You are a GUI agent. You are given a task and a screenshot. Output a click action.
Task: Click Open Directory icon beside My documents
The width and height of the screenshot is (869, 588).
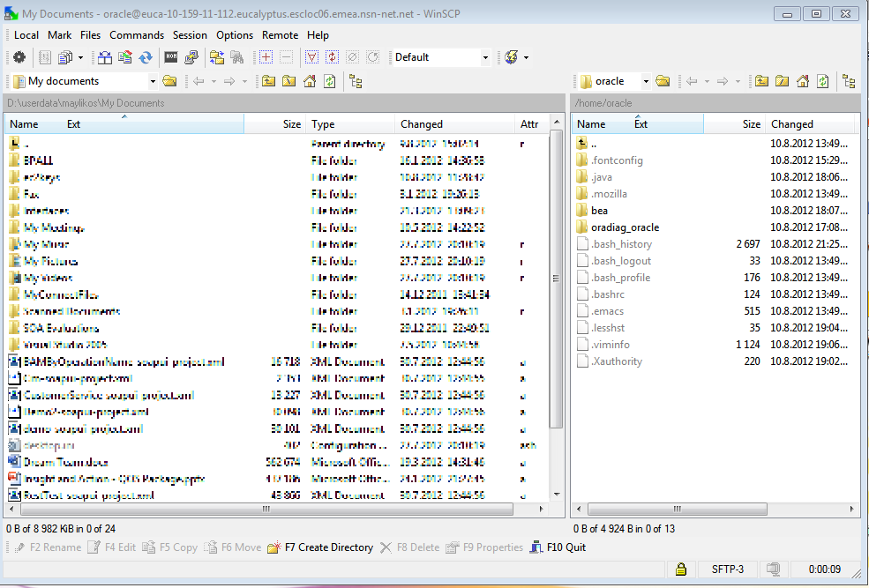[169, 81]
